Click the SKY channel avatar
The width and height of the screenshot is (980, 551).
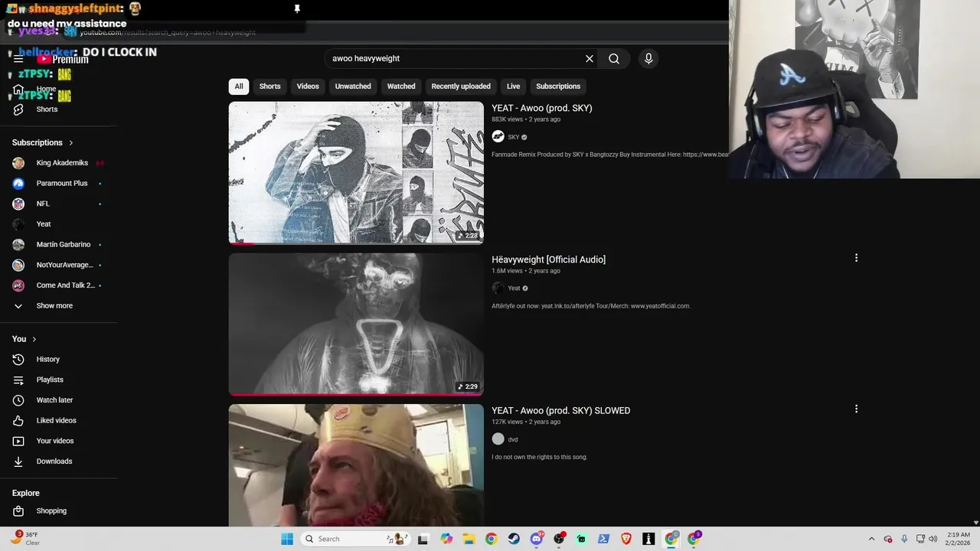[498, 136]
